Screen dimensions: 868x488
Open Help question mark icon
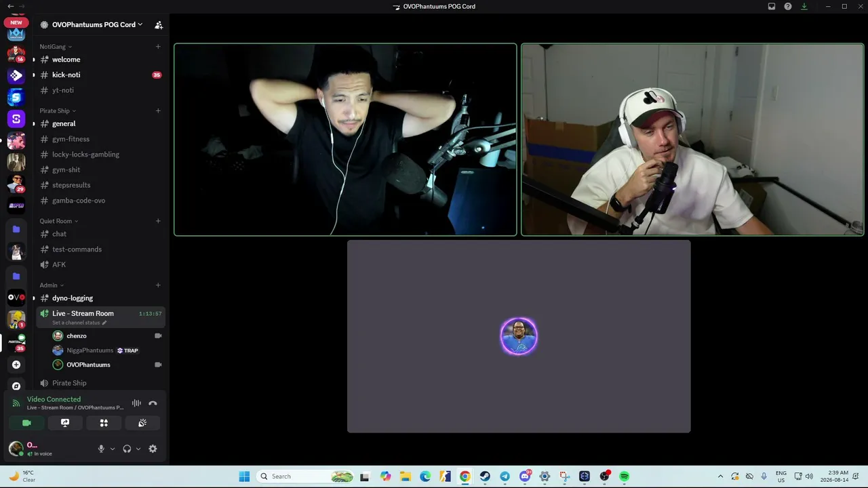click(x=788, y=6)
